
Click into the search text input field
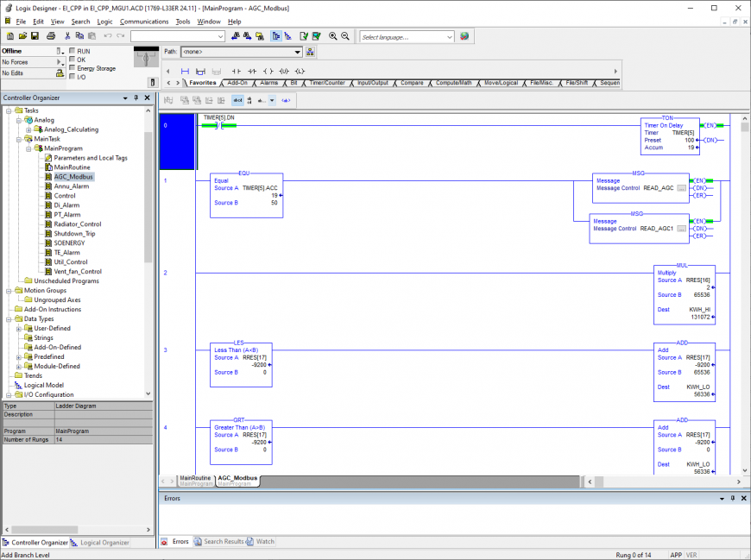tap(174, 36)
